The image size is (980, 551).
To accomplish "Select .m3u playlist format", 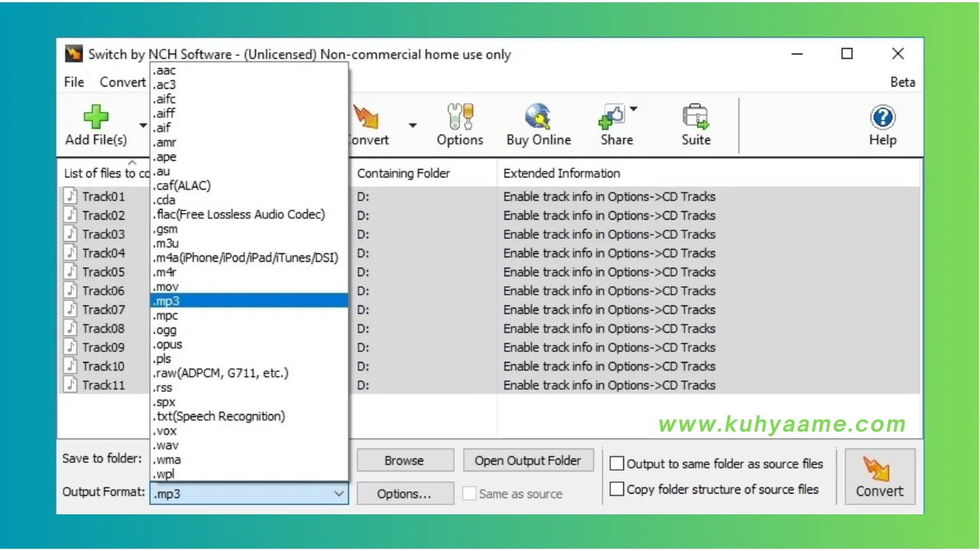I will pyautogui.click(x=250, y=243).
